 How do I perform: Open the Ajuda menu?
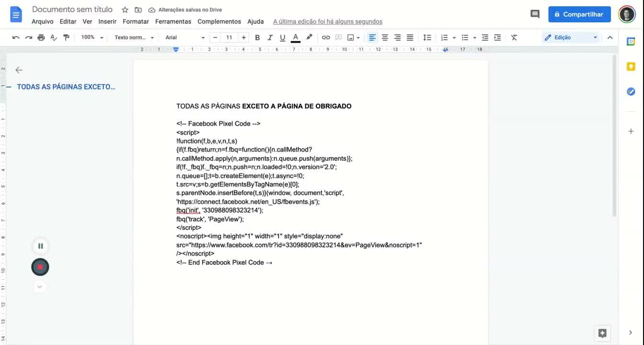255,22
